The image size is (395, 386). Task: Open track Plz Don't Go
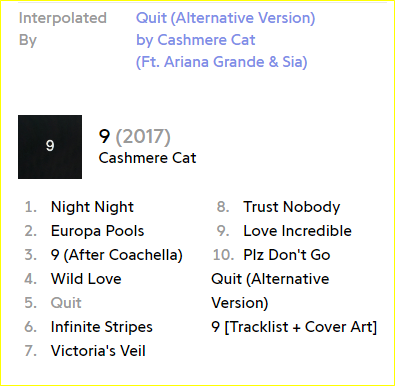pyautogui.click(x=287, y=255)
